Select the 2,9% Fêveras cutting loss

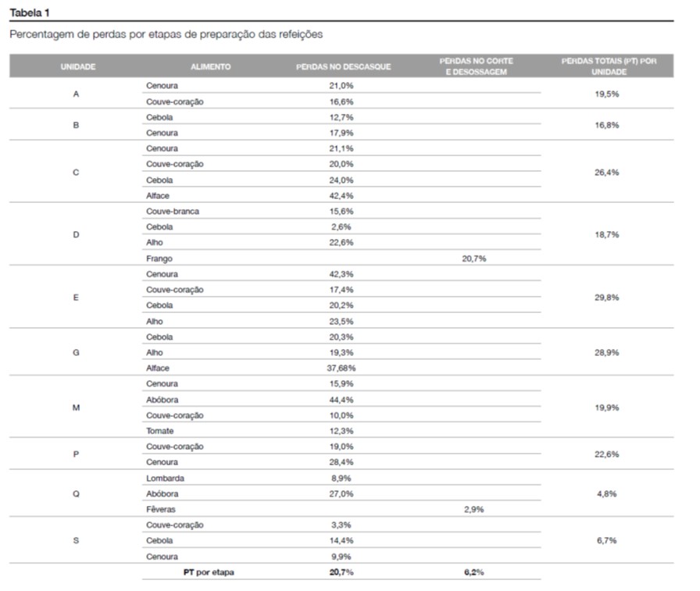pos(473,509)
